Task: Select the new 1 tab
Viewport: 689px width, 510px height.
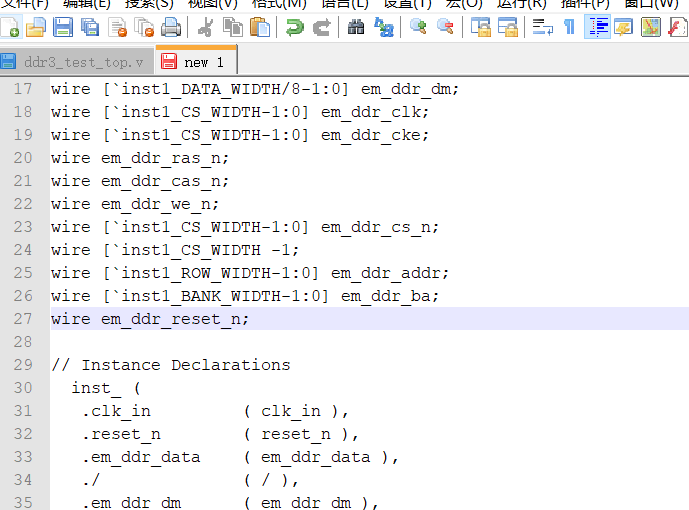Action: pos(197,62)
